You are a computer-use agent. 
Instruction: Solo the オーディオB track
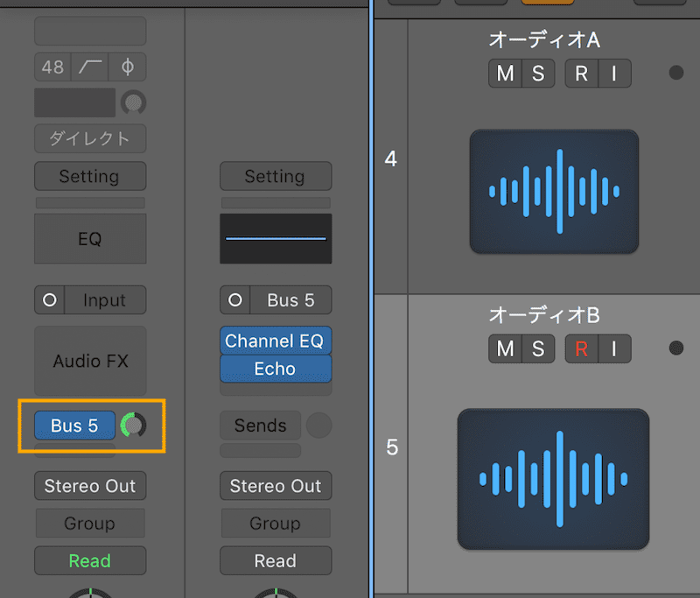[538, 348]
